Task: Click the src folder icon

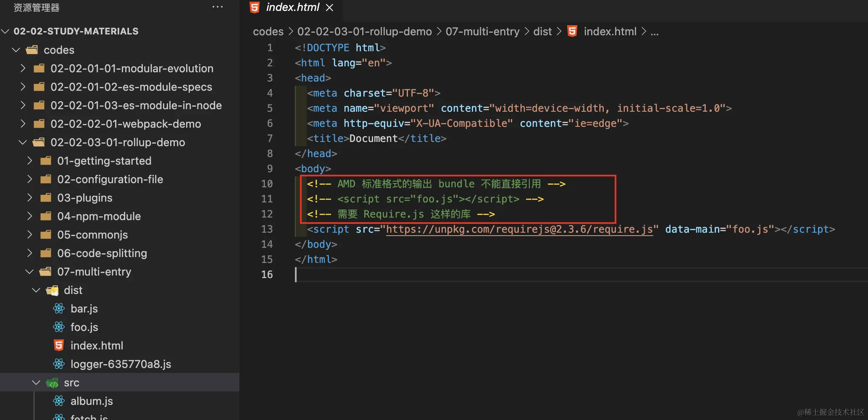Action: [x=53, y=383]
